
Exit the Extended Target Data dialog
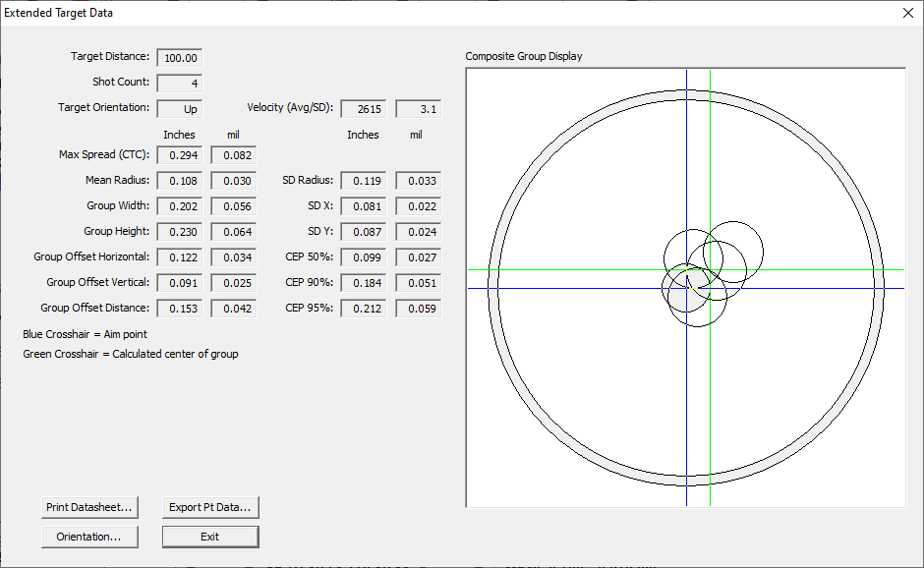[210, 537]
